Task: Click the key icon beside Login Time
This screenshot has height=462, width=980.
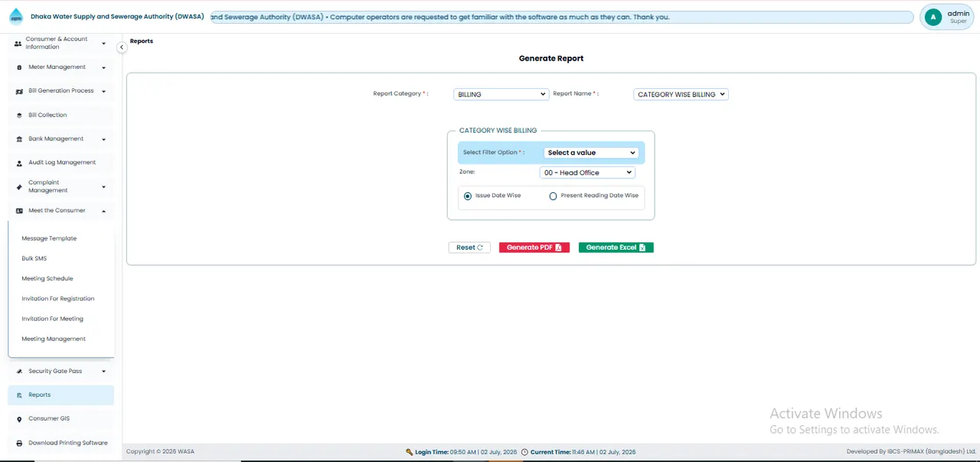Action: [410, 452]
